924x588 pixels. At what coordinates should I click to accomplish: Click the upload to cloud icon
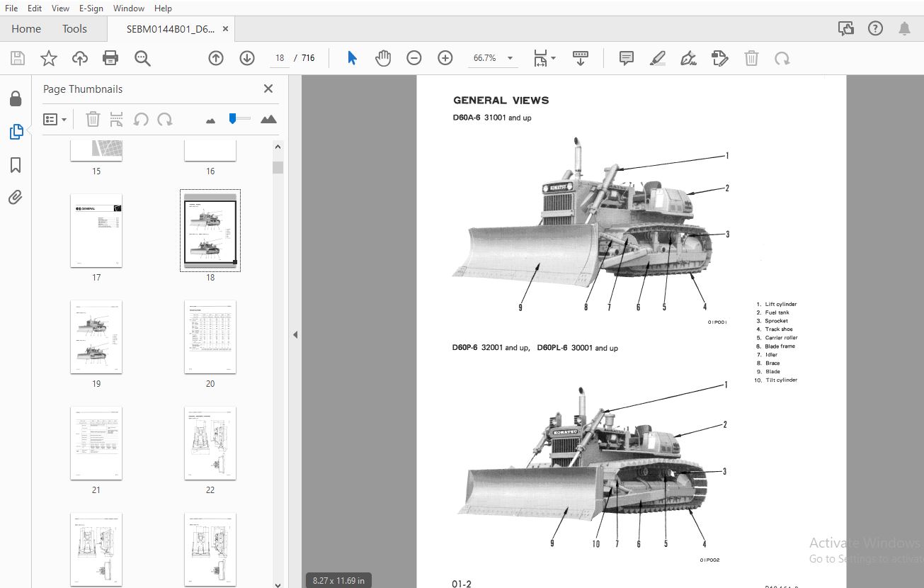pos(80,58)
